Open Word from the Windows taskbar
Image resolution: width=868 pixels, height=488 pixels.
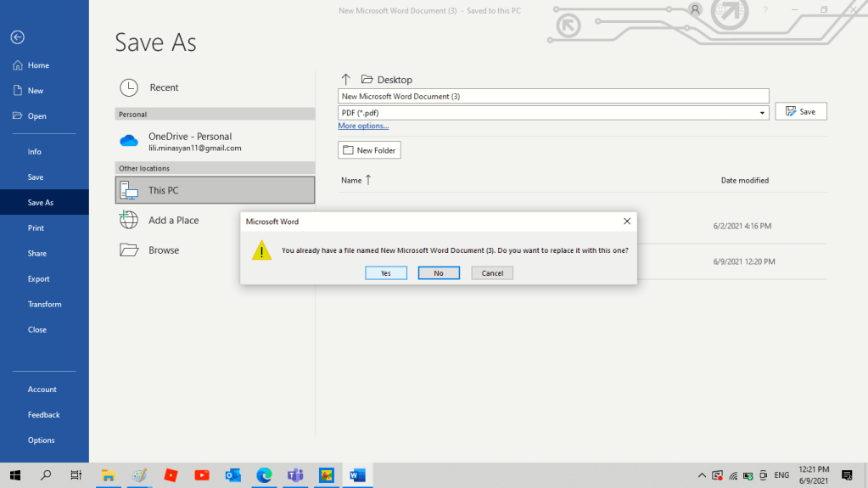[x=357, y=475]
